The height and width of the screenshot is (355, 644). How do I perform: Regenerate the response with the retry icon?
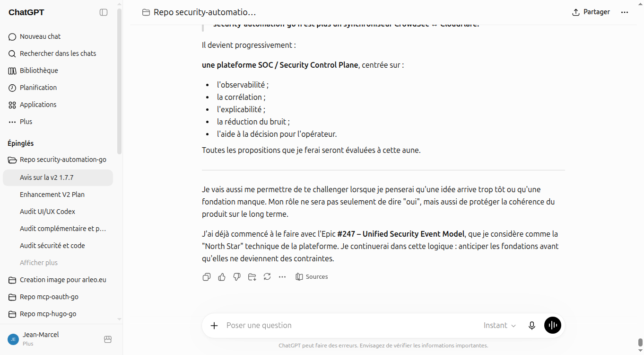(x=267, y=277)
